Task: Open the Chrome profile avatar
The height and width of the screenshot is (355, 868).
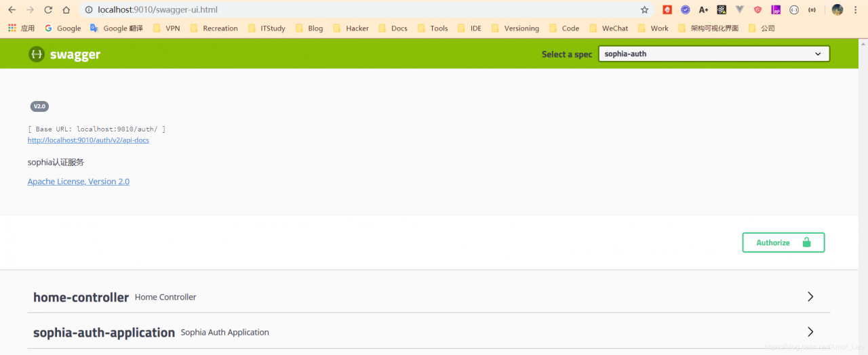Action: click(837, 9)
